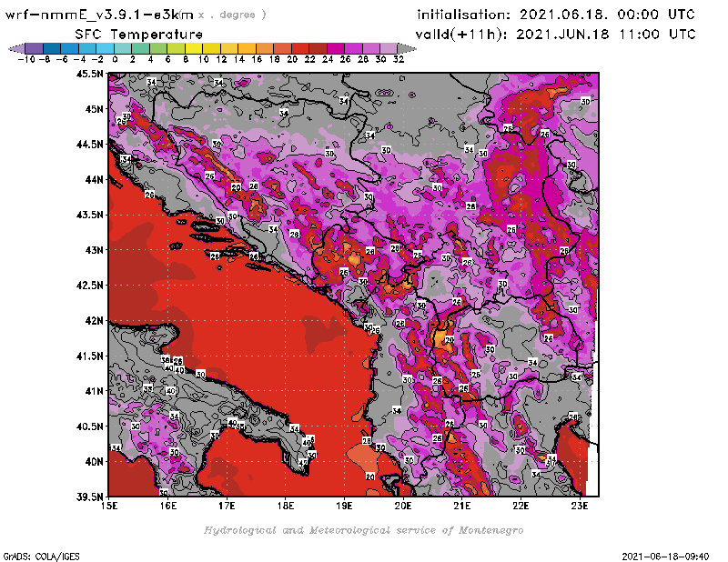Click the '43.5N' latitude axis label
Screen dimensions: 728x562
(x=89, y=215)
